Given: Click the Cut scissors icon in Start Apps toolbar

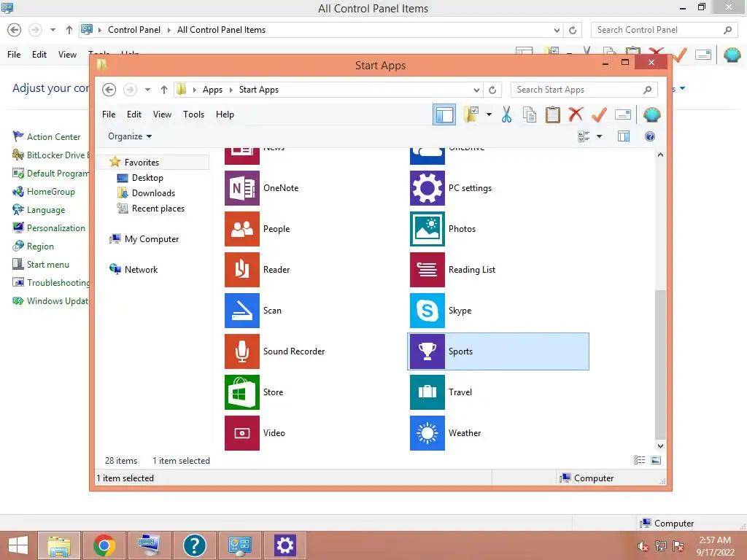Looking at the screenshot, I should (x=506, y=114).
